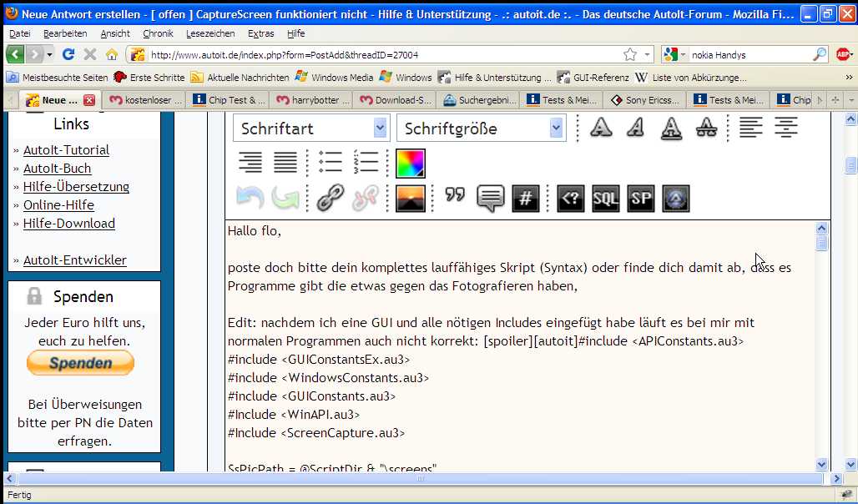This screenshot has width=858, height=504.
Task: Click the orange Spenden donate button
Action: click(80, 363)
